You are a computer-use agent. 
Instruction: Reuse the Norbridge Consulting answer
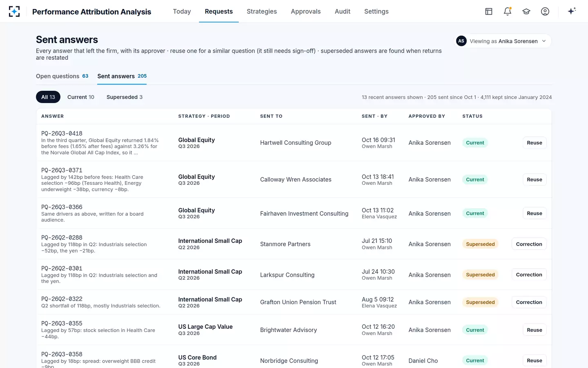coord(535,361)
